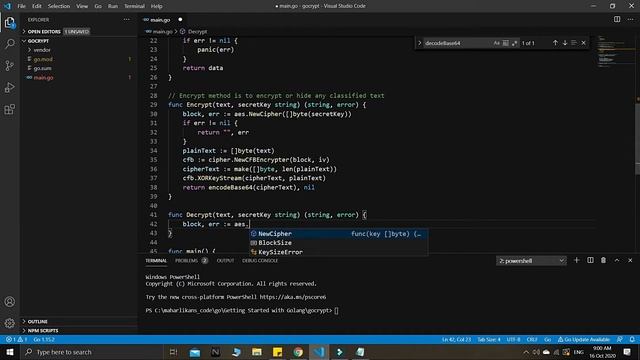Close the find widget
Viewport: 640px width, 360px height.
click(584, 43)
